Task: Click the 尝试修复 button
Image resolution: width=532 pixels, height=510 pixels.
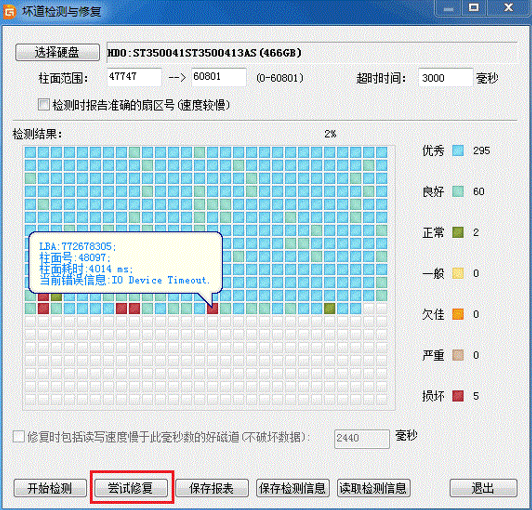Action: [131, 488]
